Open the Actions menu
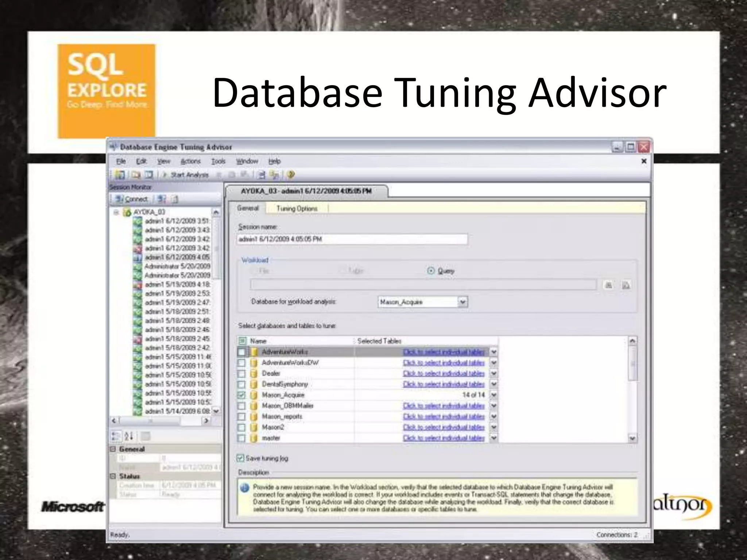 click(x=191, y=161)
